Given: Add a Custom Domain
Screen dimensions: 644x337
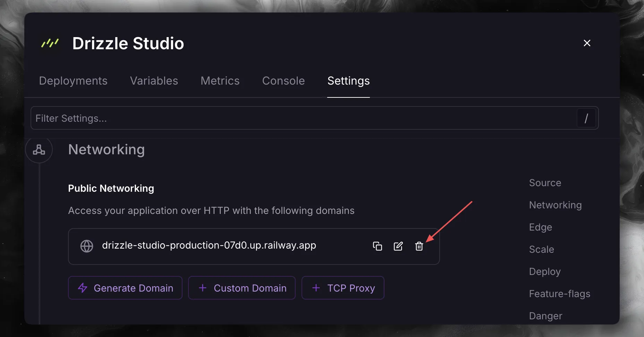Looking at the screenshot, I should [x=242, y=288].
